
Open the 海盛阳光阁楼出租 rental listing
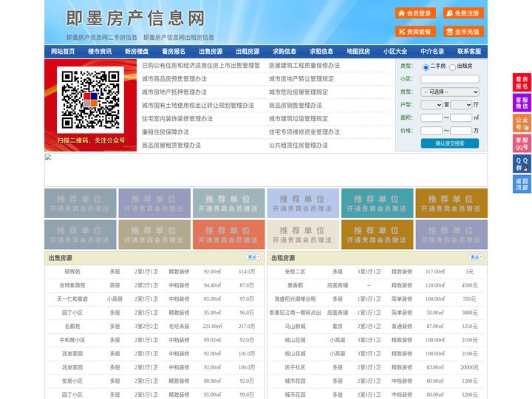295,299
